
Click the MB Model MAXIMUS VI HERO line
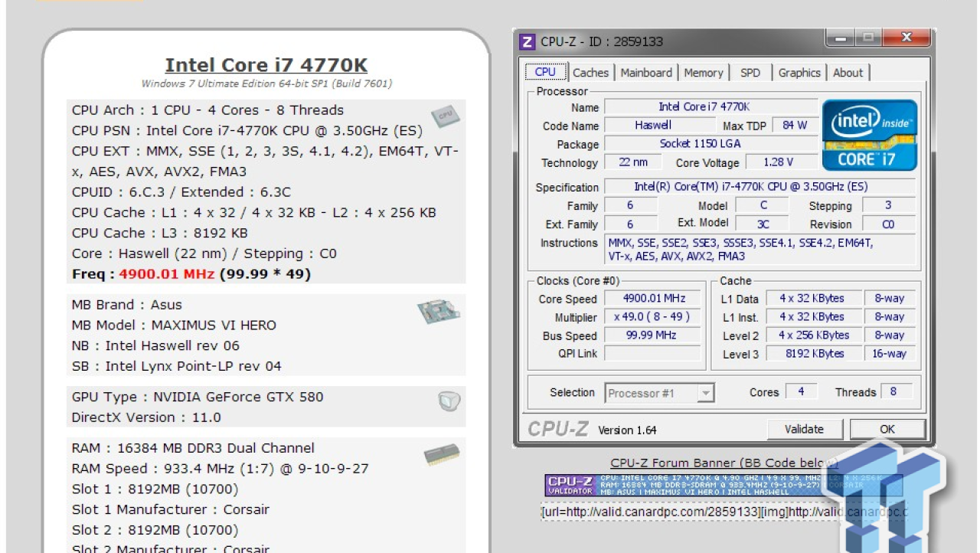(174, 325)
